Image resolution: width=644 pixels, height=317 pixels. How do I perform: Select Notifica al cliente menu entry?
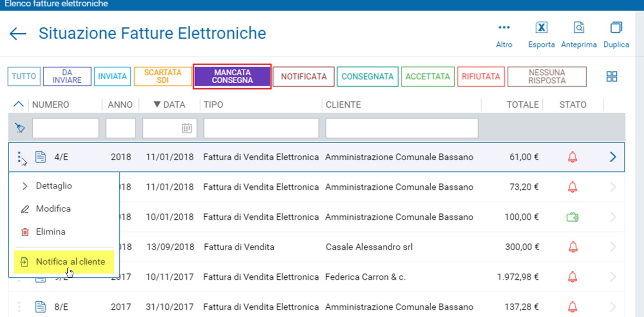pos(64,262)
